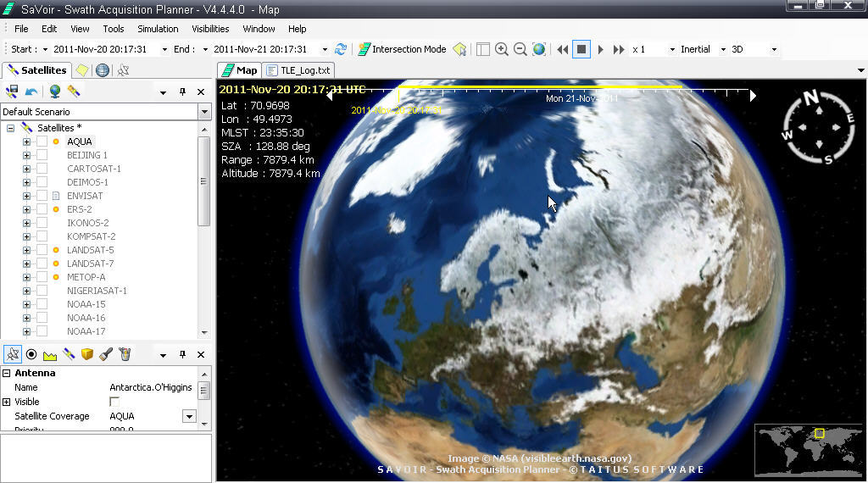Open the Default Scenario dropdown

pos(204,112)
